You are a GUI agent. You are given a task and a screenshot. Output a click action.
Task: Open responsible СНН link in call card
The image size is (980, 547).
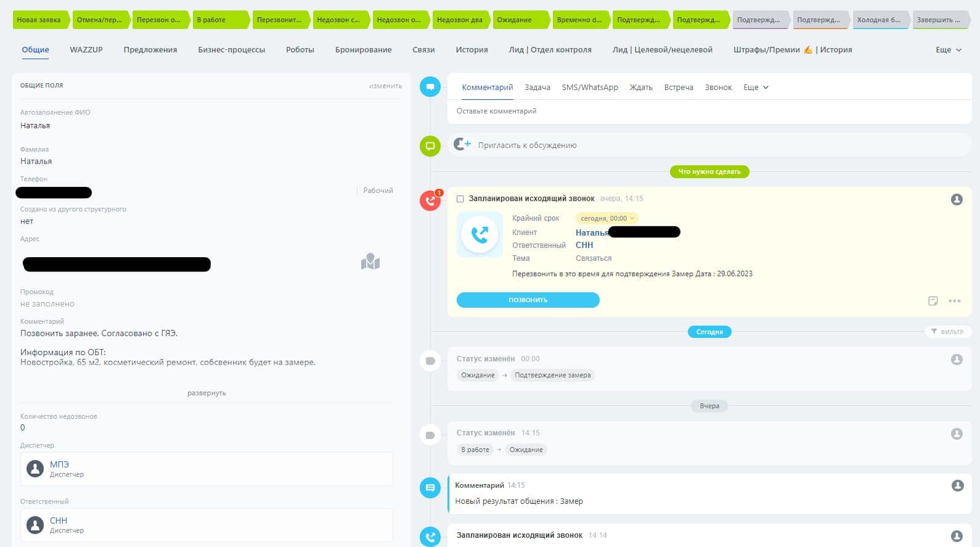pos(584,245)
